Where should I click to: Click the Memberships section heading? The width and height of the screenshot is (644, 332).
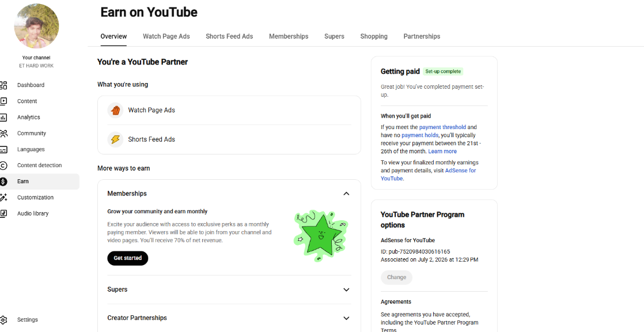[127, 194]
